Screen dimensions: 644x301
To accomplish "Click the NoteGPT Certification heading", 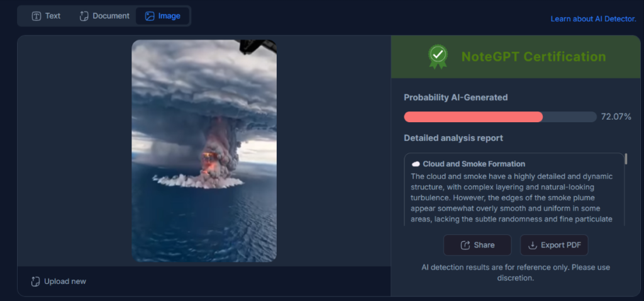I will pos(533,57).
